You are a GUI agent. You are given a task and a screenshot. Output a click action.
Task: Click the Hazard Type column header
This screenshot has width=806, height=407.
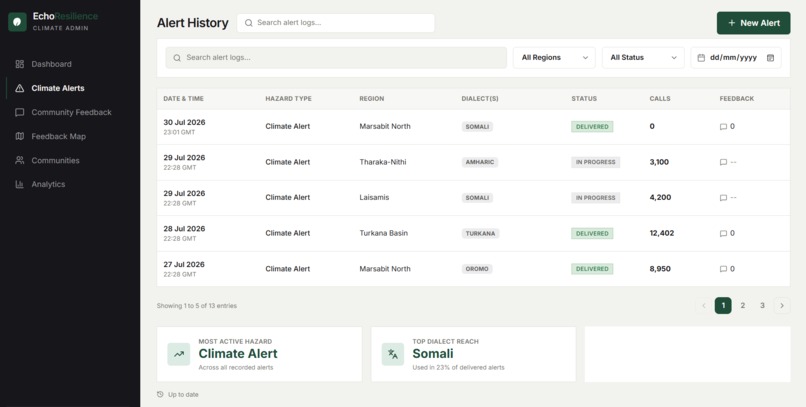[288, 99]
